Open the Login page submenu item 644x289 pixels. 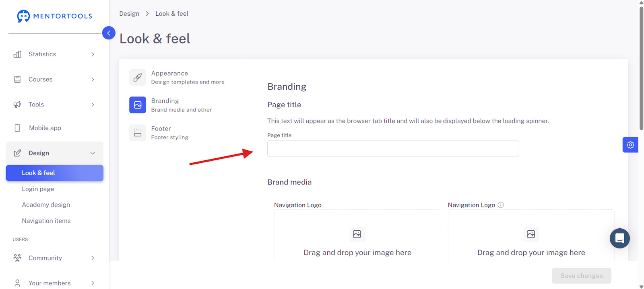tap(38, 189)
